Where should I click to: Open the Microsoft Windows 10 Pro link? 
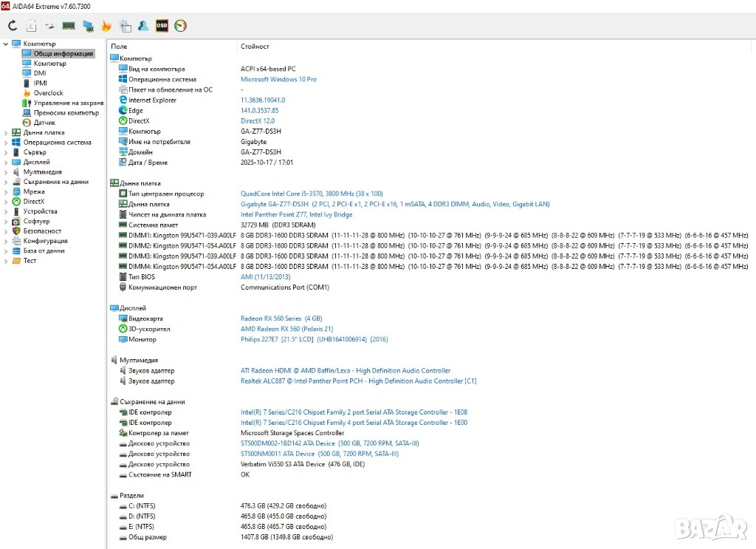(x=278, y=79)
